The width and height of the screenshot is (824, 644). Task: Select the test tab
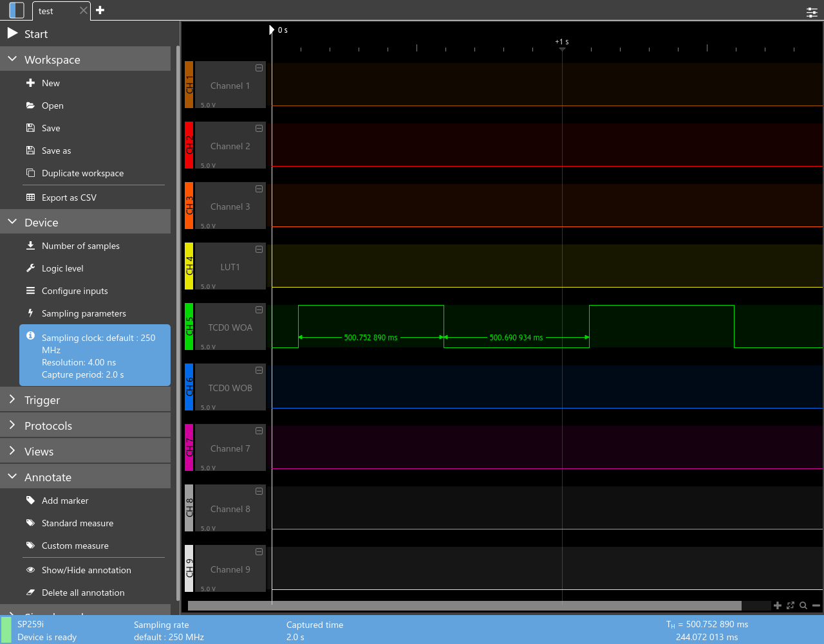(x=46, y=11)
